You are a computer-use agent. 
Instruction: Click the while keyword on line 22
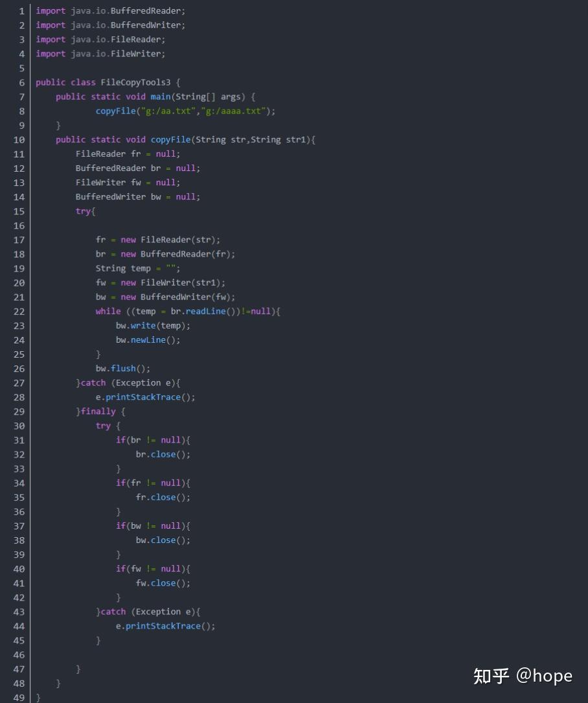click(x=108, y=312)
